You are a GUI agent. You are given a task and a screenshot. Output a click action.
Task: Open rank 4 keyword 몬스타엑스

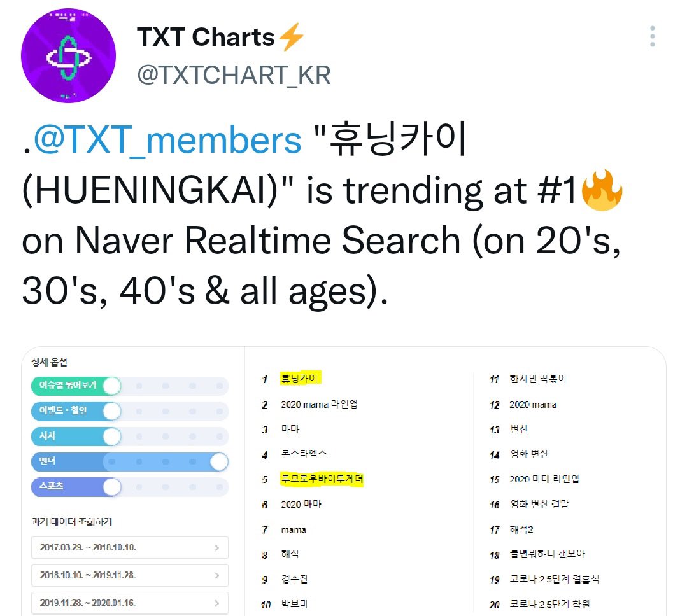point(304,454)
